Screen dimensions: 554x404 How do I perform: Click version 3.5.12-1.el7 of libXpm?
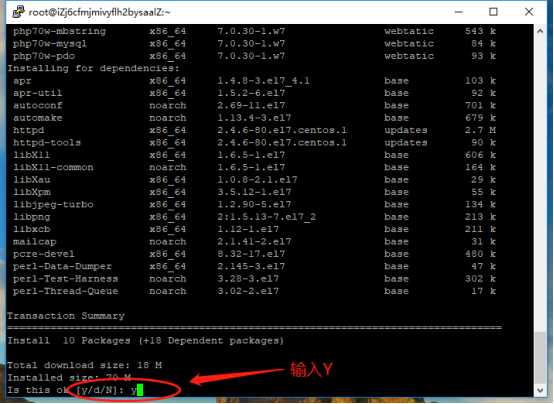[254, 192]
